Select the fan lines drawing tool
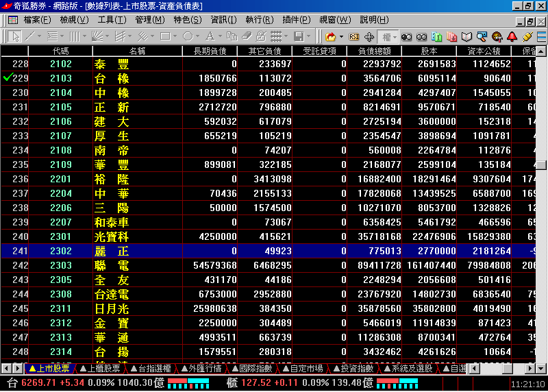This screenshot has height=392, width=548. [x=97, y=36]
